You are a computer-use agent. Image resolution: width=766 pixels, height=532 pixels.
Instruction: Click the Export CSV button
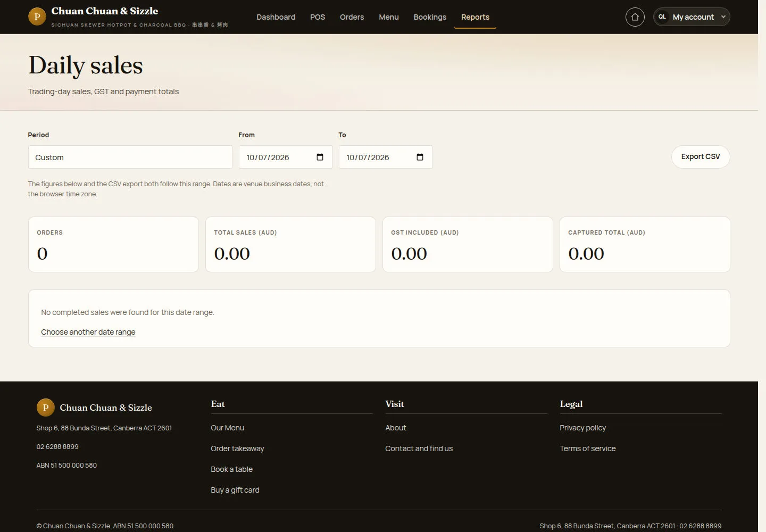[x=701, y=157]
